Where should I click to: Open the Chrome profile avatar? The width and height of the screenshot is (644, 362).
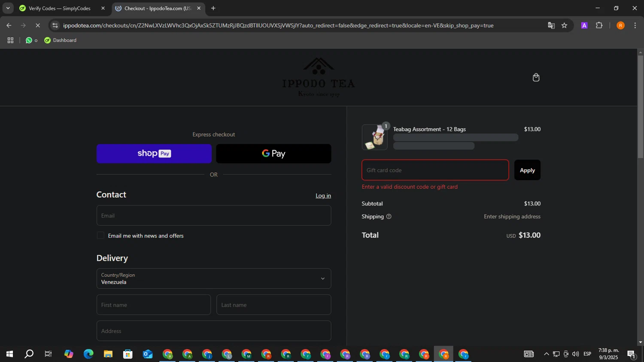620,25
